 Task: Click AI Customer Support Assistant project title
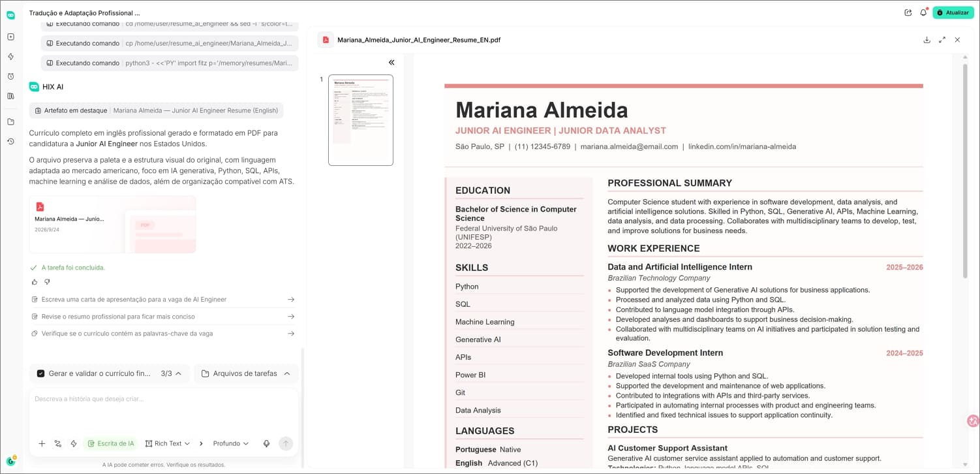(667, 448)
